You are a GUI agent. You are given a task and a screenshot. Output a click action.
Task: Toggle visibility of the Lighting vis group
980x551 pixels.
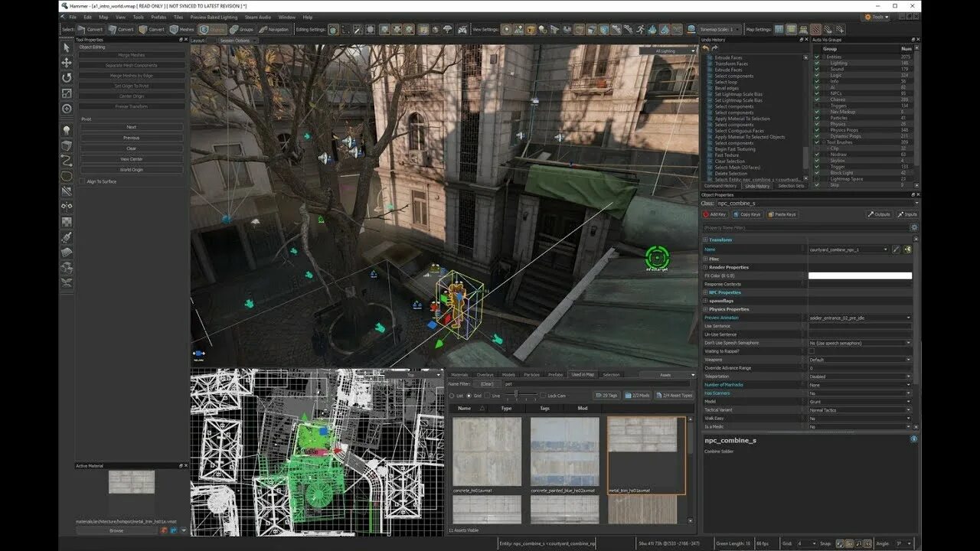[x=817, y=63]
